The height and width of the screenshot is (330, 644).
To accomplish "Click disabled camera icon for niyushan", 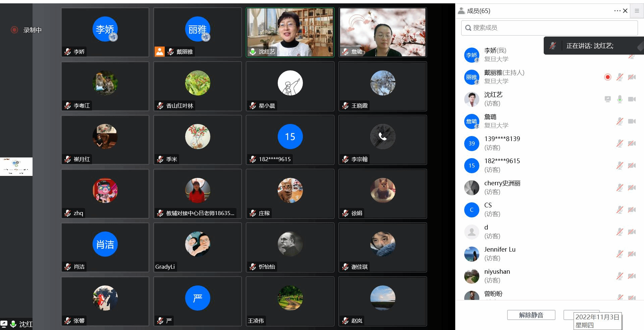I will (x=632, y=276).
